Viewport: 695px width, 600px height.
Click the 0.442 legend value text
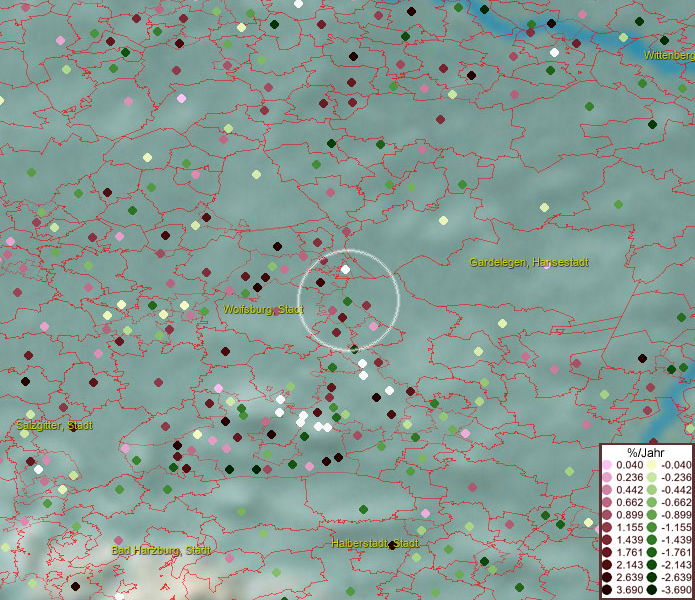[x=629, y=490]
